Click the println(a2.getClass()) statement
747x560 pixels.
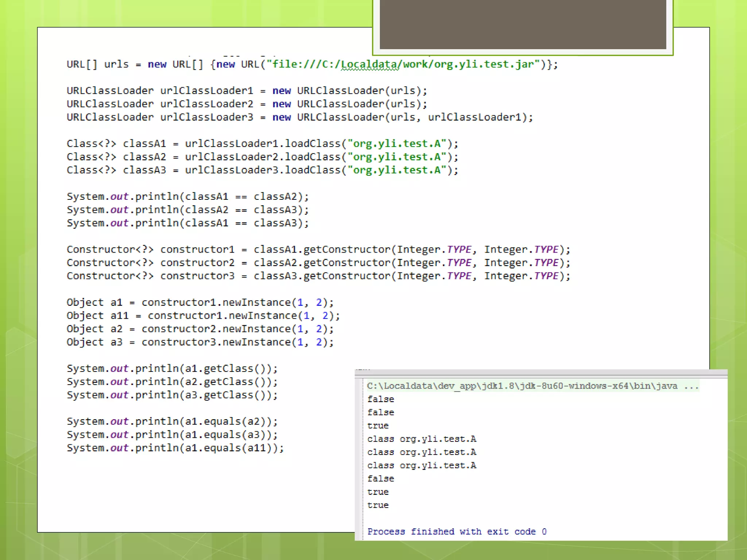(172, 382)
